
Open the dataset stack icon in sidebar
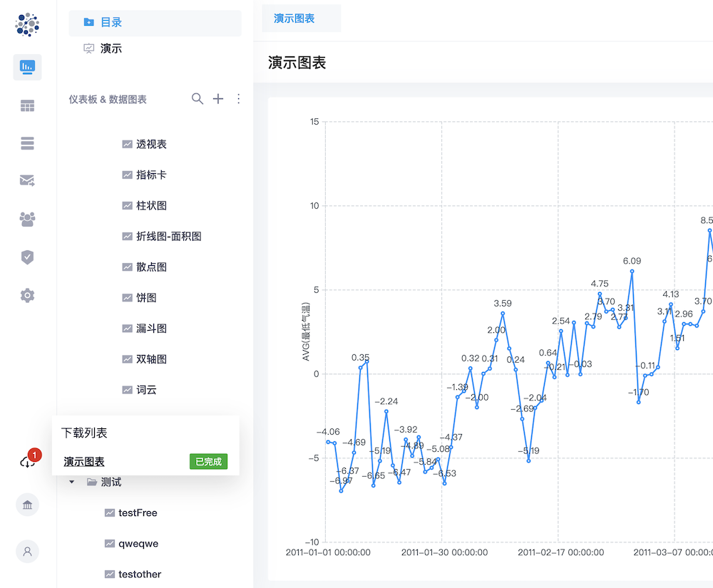pos(27,143)
